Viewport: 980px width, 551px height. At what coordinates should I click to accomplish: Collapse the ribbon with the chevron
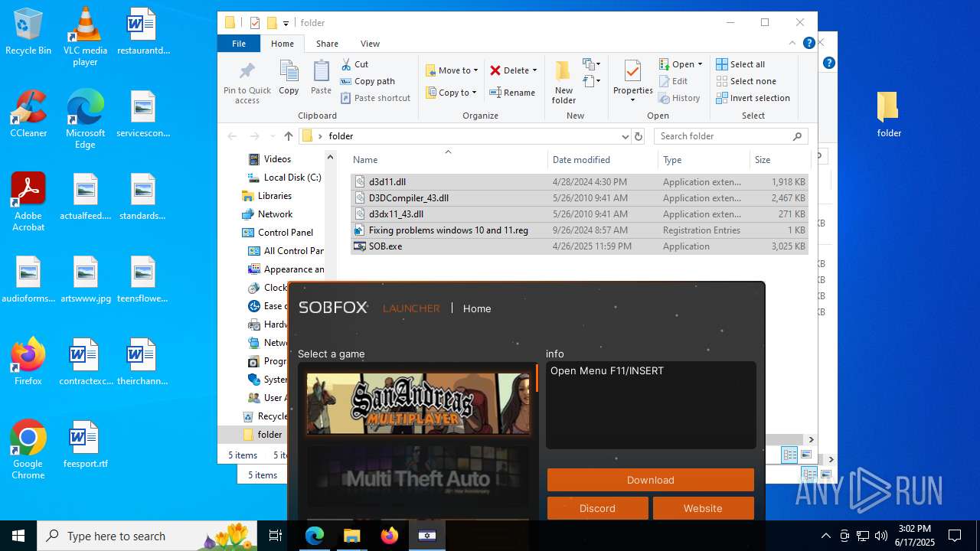point(792,44)
